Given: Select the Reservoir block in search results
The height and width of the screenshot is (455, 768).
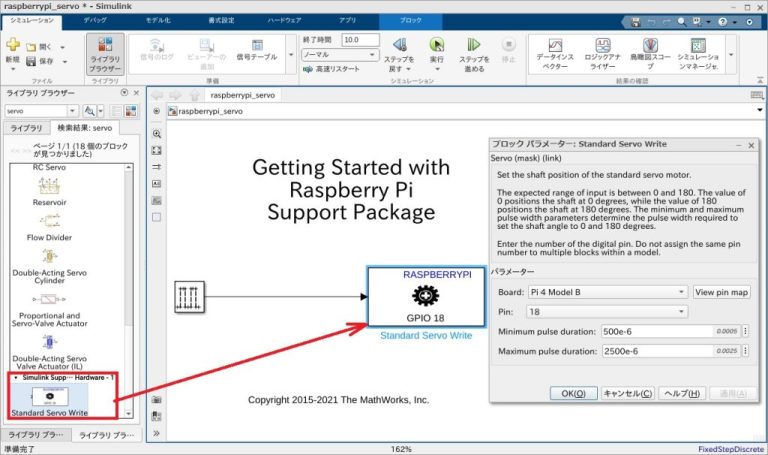Looking at the screenshot, I should point(49,192).
